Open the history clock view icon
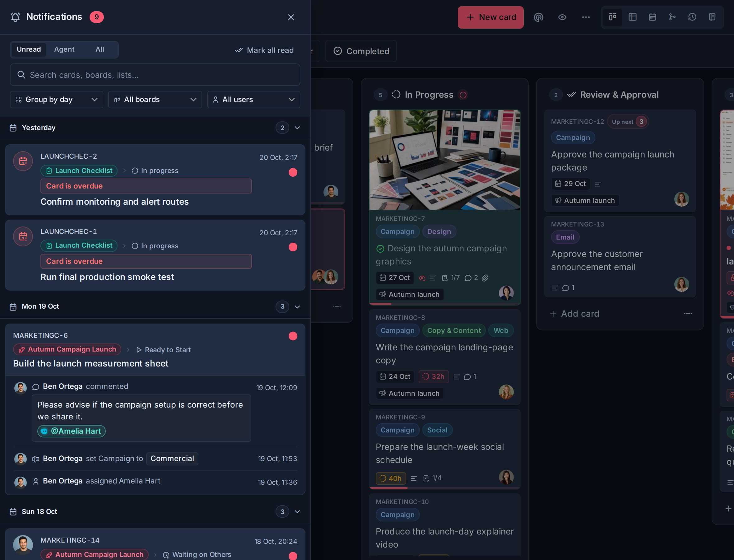This screenshot has height=560, width=734. click(692, 17)
